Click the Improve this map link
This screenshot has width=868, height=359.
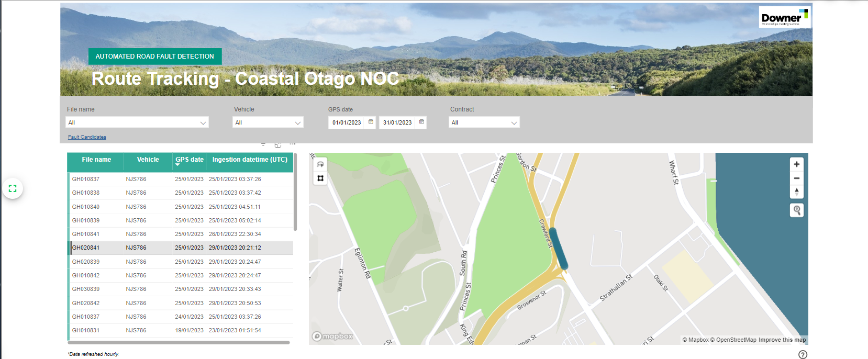pyautogui.click(x=782, y=340)
